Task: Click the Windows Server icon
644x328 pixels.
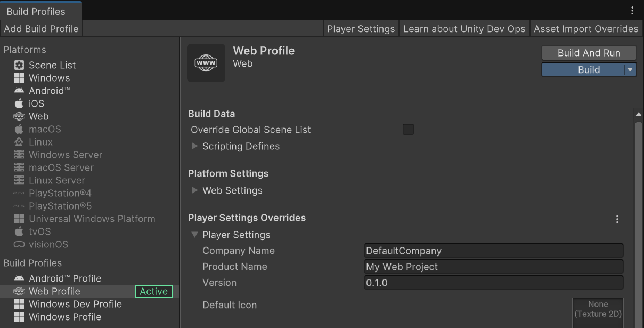Action: [x=19, y=155]
